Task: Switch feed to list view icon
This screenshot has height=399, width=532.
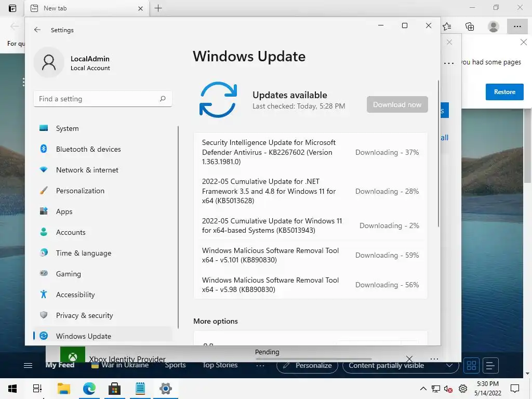Action: click(x=490, y=365)
